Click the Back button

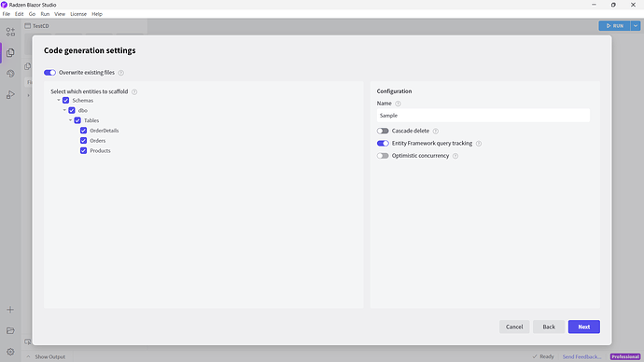(549, 327)
